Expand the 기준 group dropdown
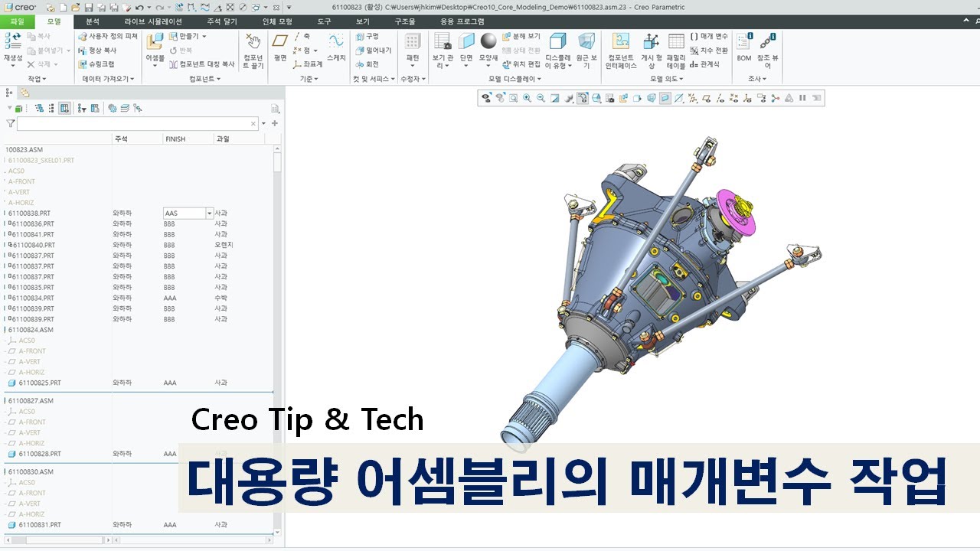Screen dimensions: 980x551 click(309, 79)
